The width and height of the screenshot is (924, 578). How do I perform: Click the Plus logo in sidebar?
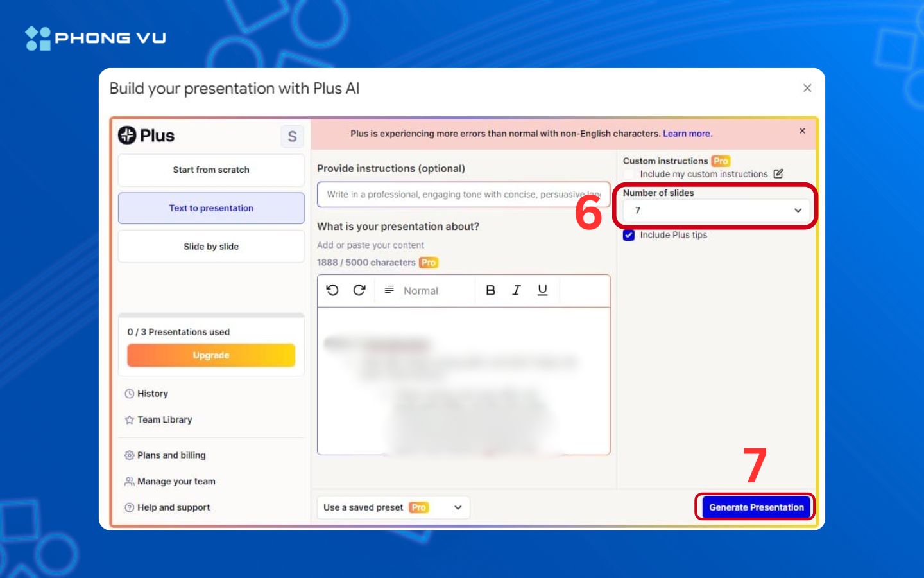click(x=146, y=136)
